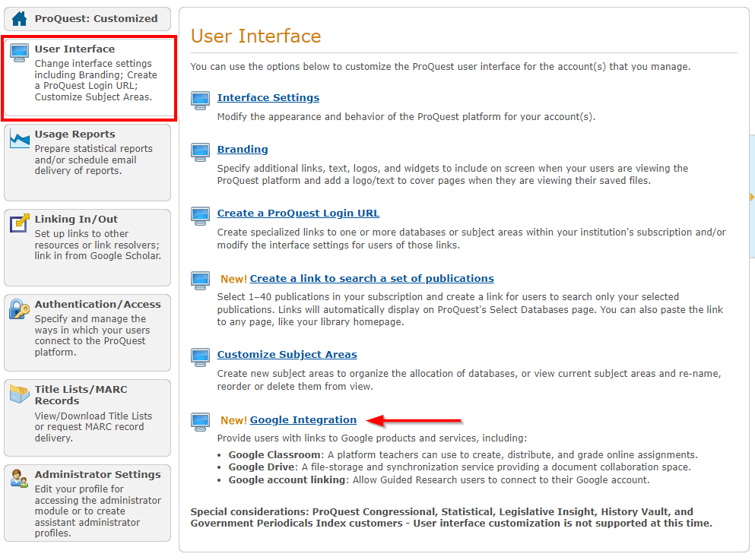Open Create a ProQuest Login URL

point(298,213)
